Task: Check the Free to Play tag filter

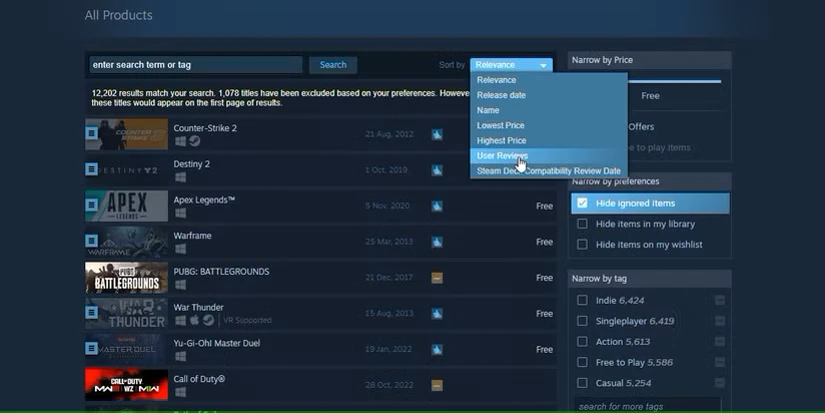Action: (582, 362)
